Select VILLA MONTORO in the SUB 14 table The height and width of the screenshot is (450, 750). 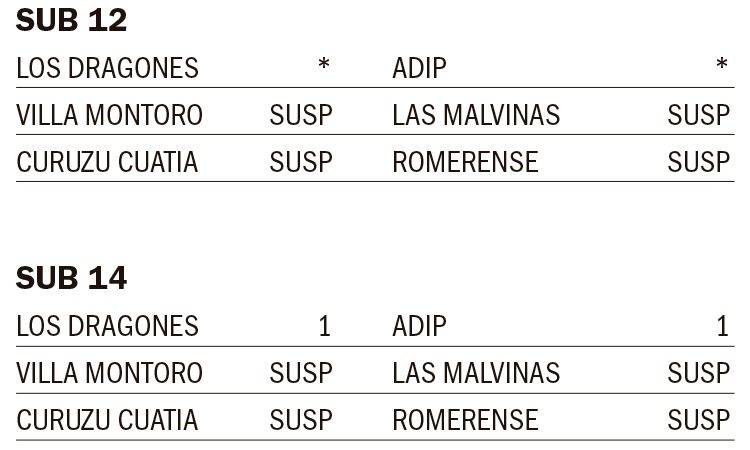click(x=109, y=373)
